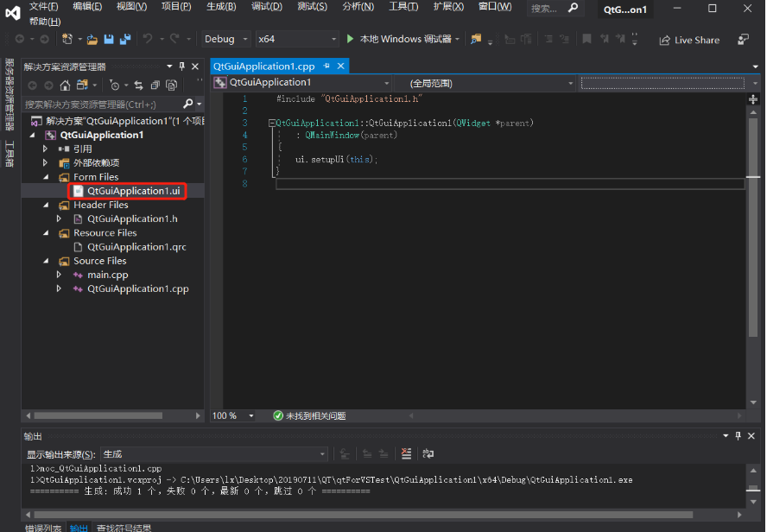Close the 输出 panel
Screen dimensions: 767x532
751,435
